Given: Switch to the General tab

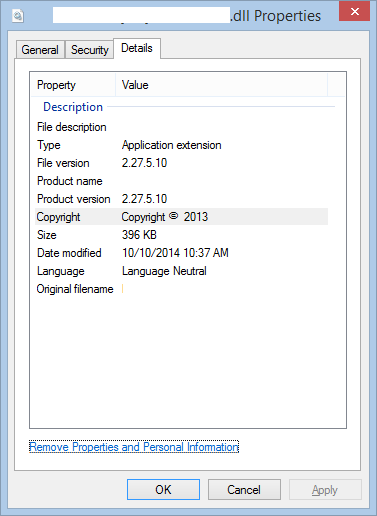Looking at the screenshot, I should (x=40, y=50).
